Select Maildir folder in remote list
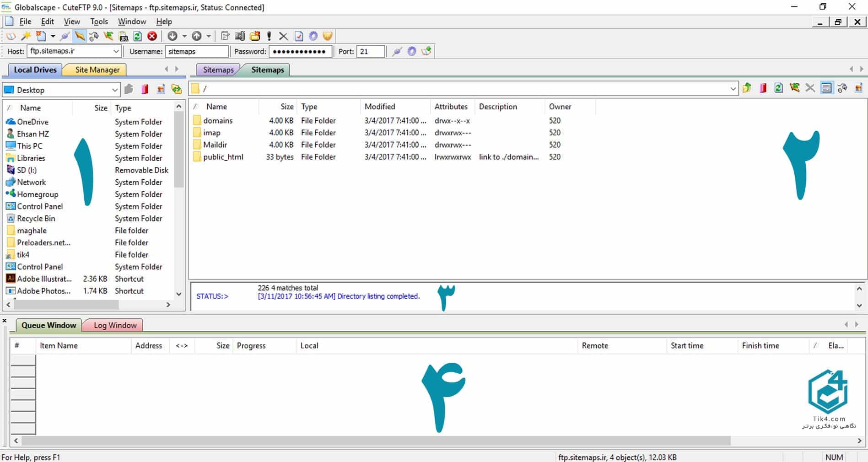Viewport: 868px width, 462px height. tap(215, 145)
